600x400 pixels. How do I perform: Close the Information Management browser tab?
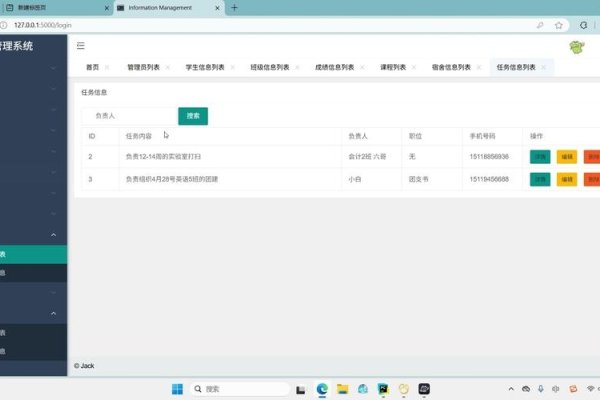217,8
